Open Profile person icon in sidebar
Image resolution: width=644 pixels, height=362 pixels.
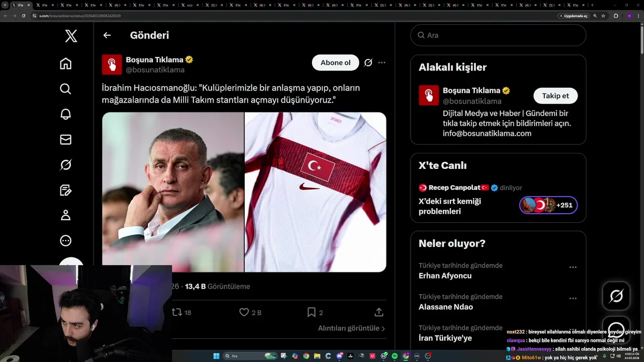[x=65, y=215]
